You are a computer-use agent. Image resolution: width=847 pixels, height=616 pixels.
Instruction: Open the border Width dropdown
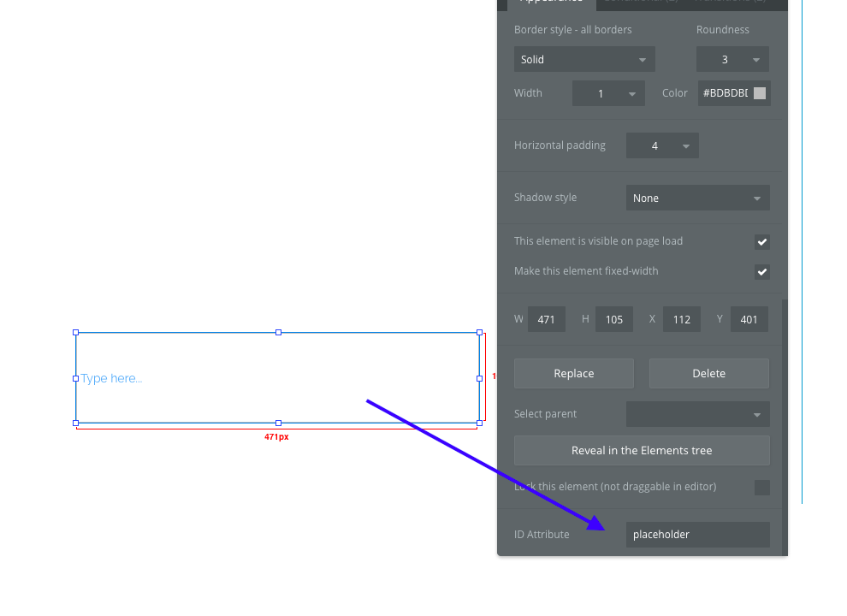(x=608, y=93)
